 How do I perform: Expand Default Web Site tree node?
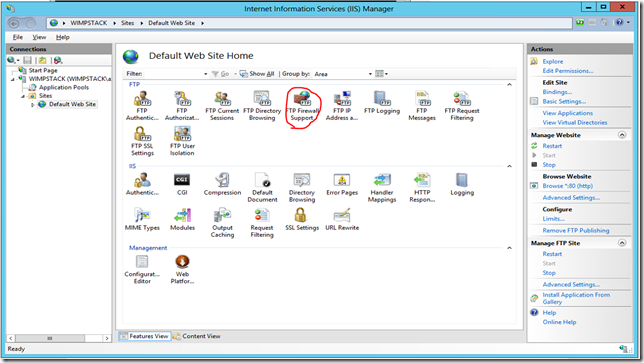[32, 105]
